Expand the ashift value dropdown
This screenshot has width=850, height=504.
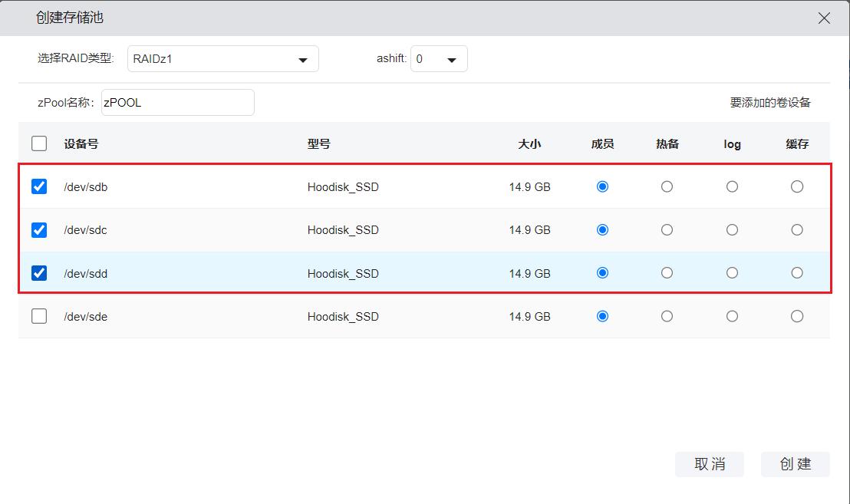(439, 59)
